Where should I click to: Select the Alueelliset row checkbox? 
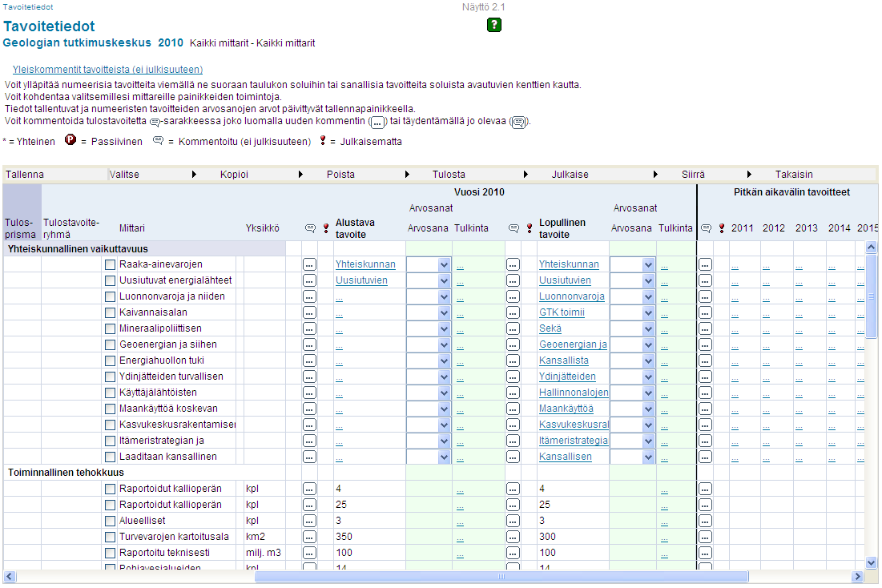pyautogui.click(x=111, y=521)
